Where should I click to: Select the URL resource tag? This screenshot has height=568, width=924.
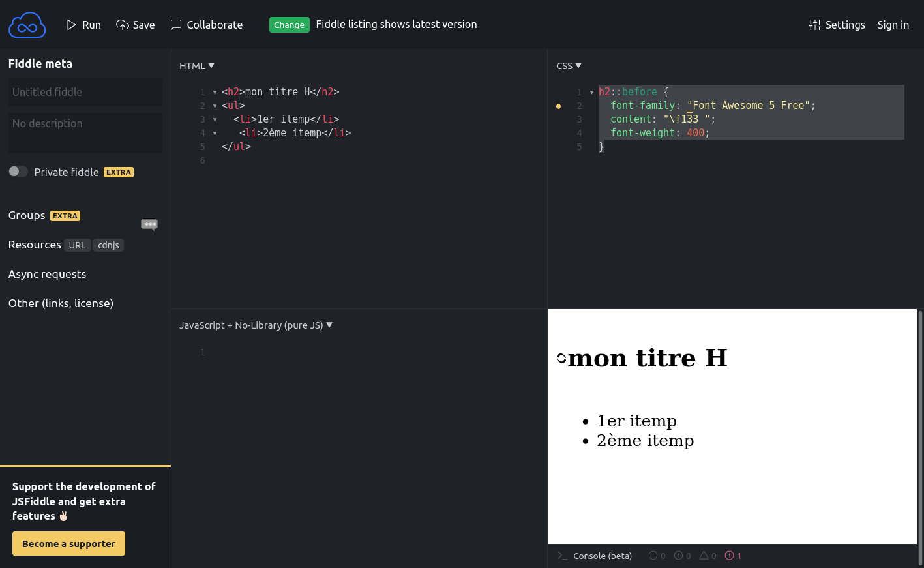tap(77, 245)
